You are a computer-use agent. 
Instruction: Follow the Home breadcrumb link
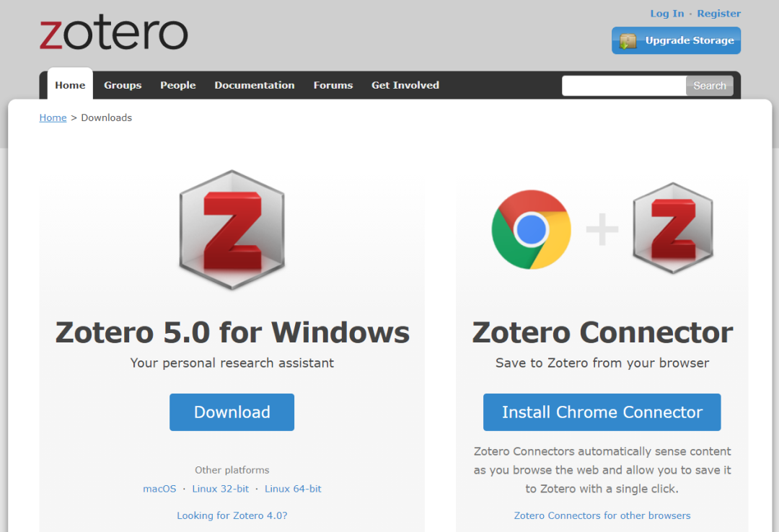click(53, 118)
